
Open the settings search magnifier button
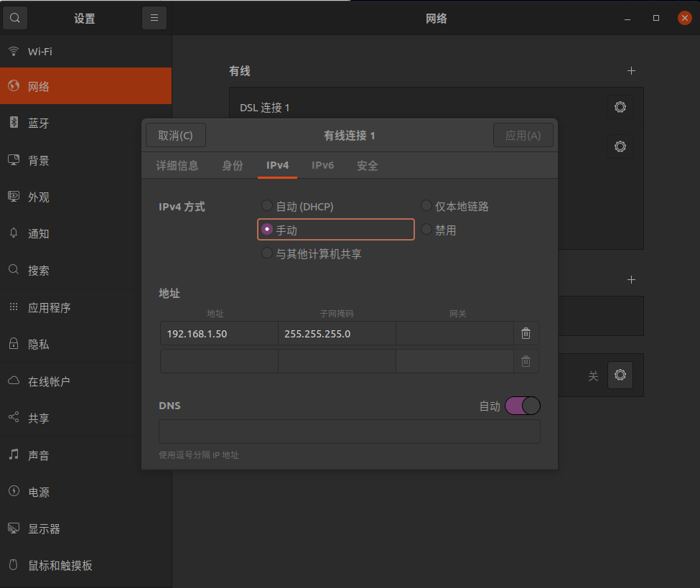[15, 18]
